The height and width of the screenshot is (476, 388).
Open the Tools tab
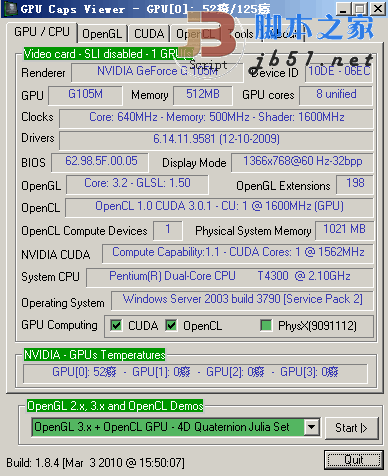[x=241, y=34]
